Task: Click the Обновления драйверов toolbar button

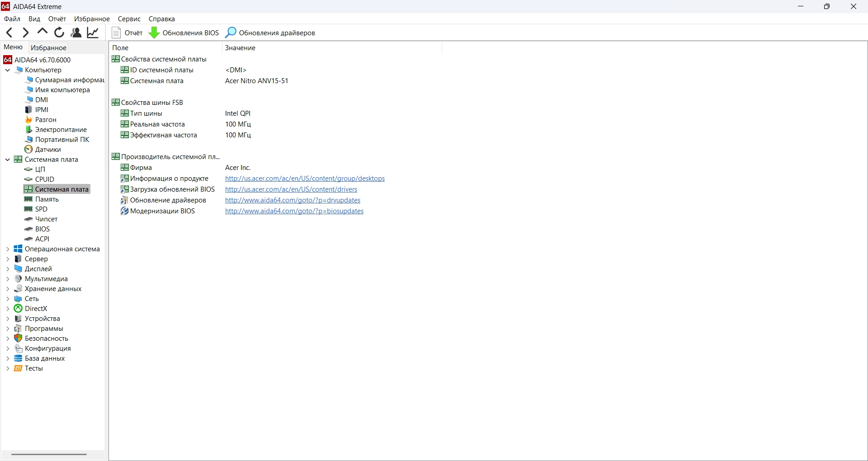Action: click(x=270, y=33)
